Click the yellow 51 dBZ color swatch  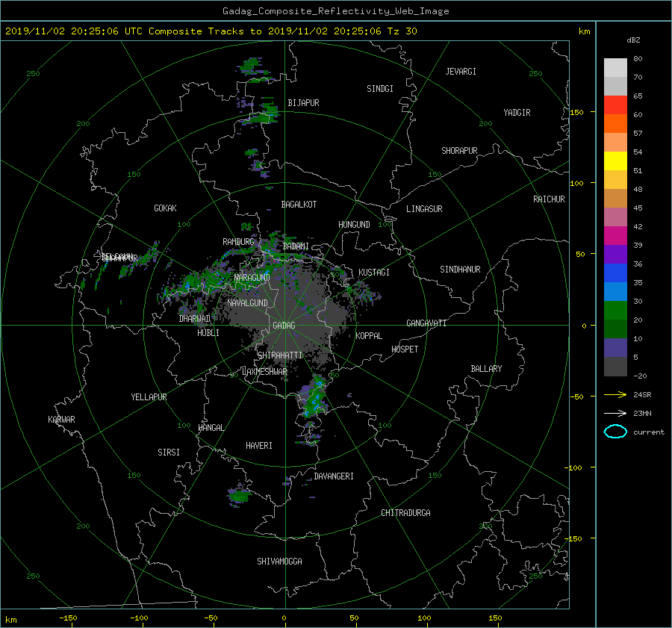(615, 161)
